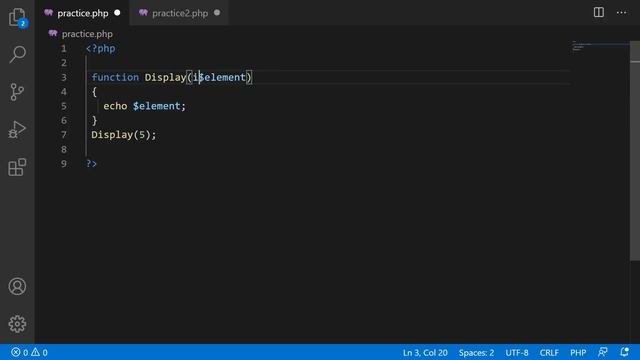
Task: Click the $element parameter on line 3
Action: pos(222,77)
